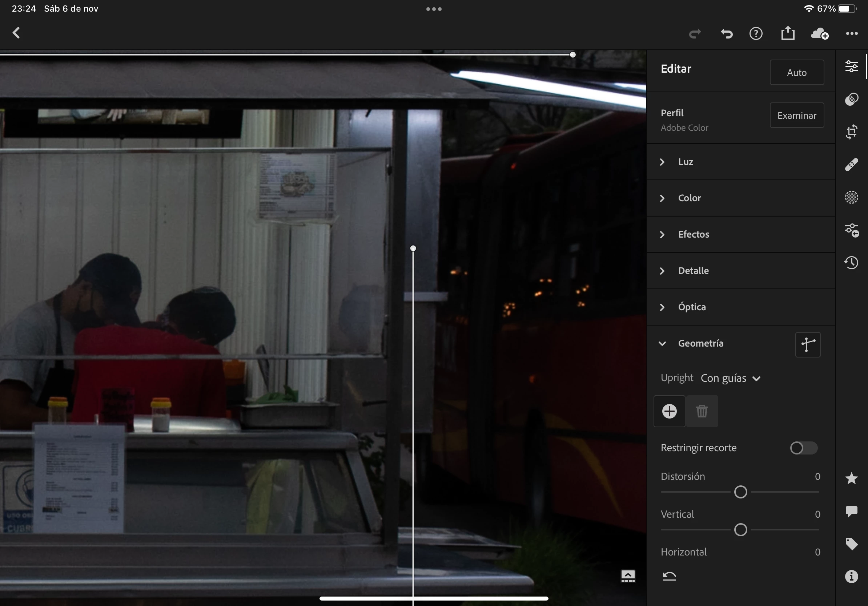The width and height of the screenshot is (868, 606).
Task: Click the Distorsión slider handle
Action: (x=740, y=492)
